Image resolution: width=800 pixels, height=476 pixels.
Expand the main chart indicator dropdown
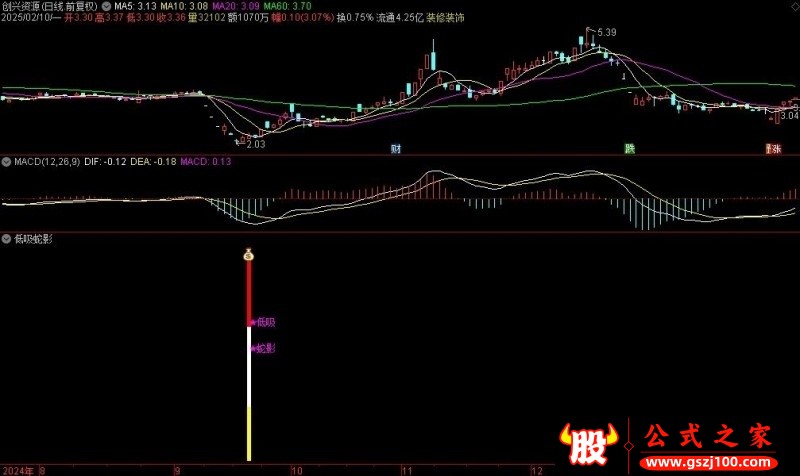(x=106, y=6)
